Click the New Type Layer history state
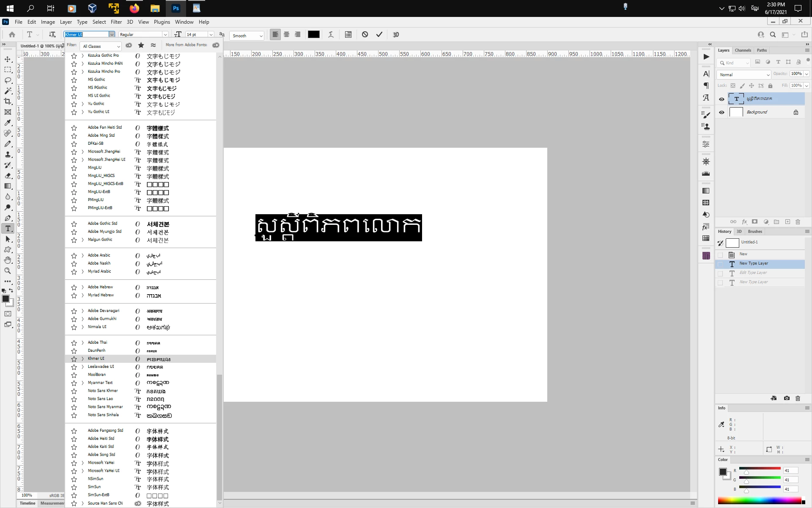Viewport: 812px width, 508px height. click(754, 263)
